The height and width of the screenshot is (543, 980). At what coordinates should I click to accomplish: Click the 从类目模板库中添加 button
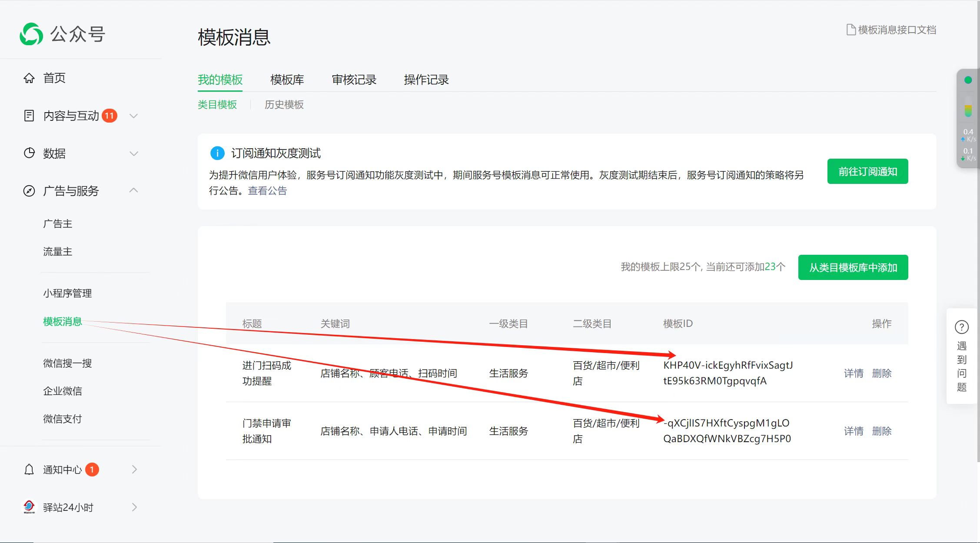(853, 267)
